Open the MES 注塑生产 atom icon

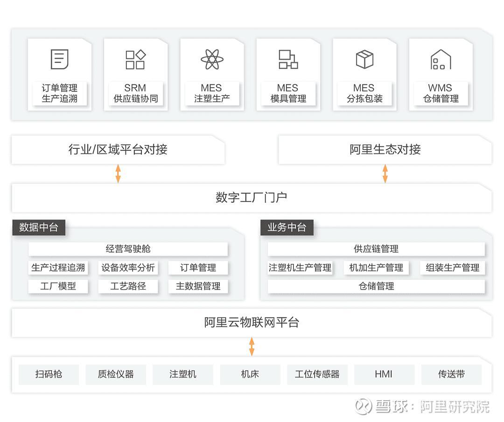point(212,58)
